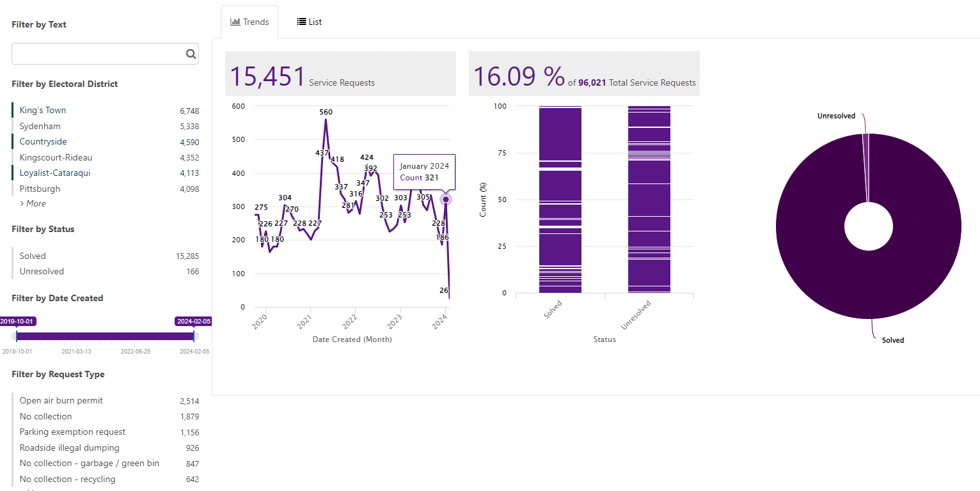Viewport: 980px width, 491px height.
Task: Filter by Unresolved status
Action: pos(42,272)
